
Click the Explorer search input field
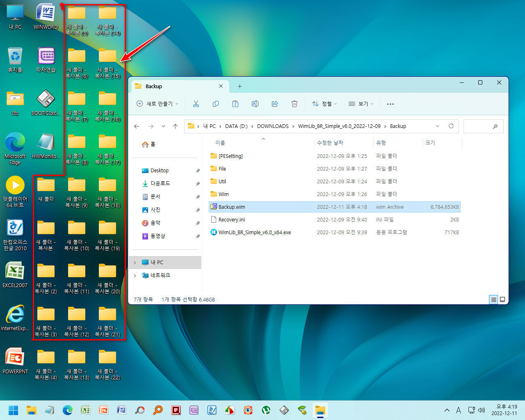click(483, 126)
